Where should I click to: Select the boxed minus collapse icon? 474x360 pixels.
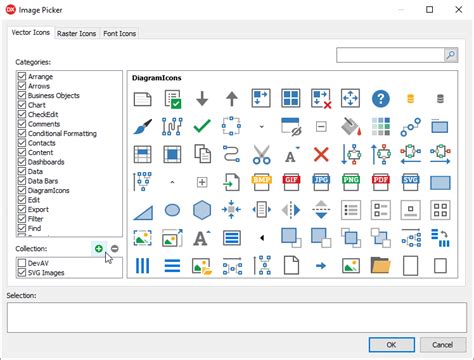(x=321, y=127)
